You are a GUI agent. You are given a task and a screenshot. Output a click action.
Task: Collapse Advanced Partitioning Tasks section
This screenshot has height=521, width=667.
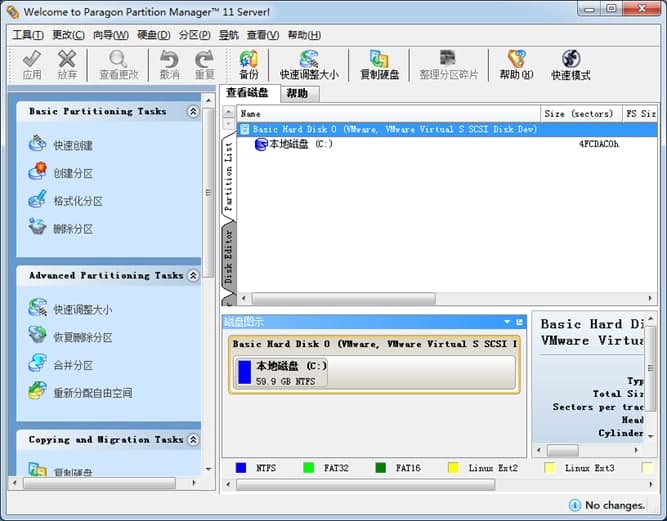coord(193,276)
